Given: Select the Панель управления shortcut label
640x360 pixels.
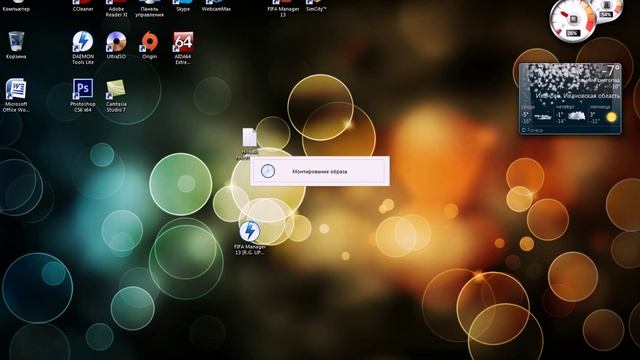Looking at the screenshot, I should [149, 11].
